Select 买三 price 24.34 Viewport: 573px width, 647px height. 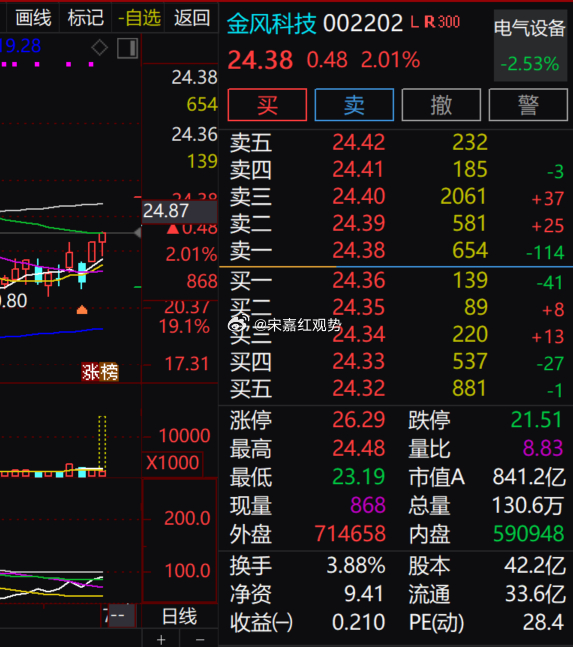(x=358, y=334)
